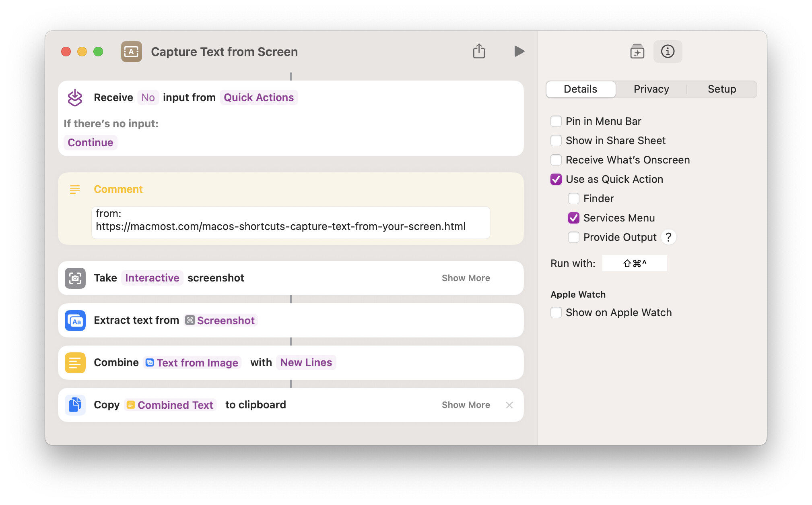Click the Run with keyboard shortcut field

[634, 263]
